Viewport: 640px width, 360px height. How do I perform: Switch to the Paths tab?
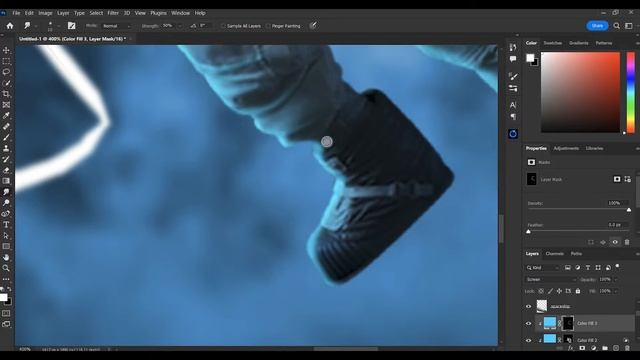pos(576,253)
